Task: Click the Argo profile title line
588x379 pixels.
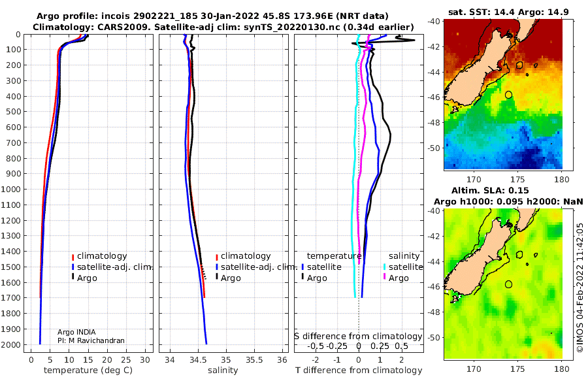Action: pyautogui.click(x=212, y=16)
